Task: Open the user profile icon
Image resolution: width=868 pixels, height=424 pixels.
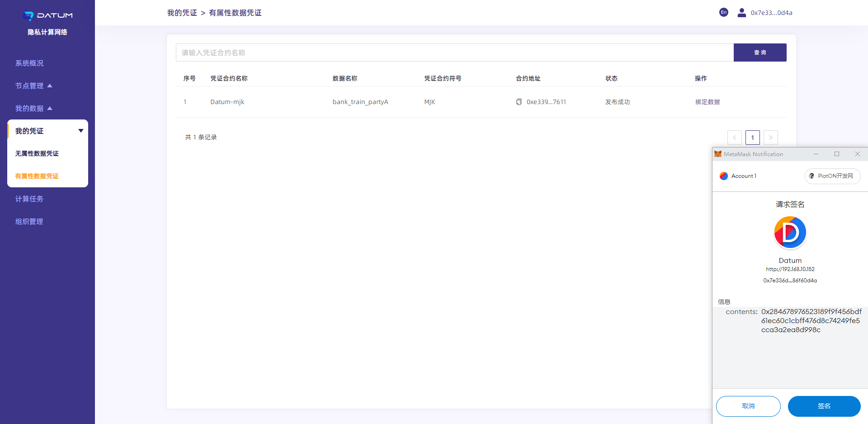Action: tap(742, 13)
